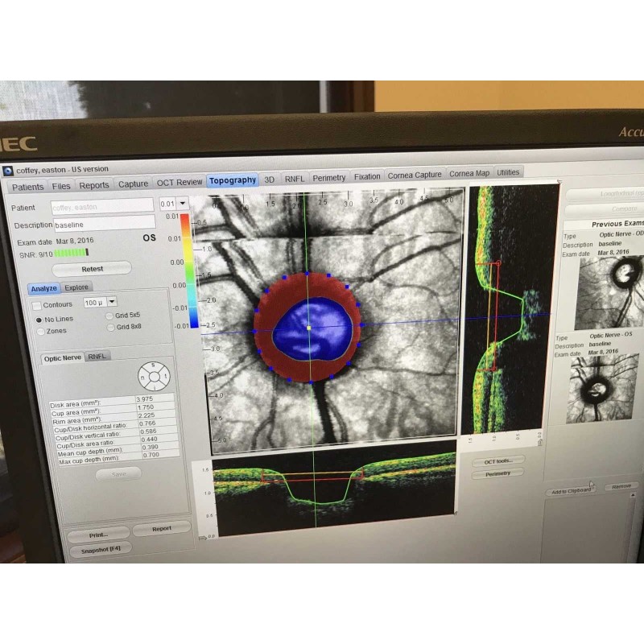Screen dimensions: 644x644
Task: Open the Optic Nerve - OS previous exam thumbnail
Action: [x=603, y=389]
